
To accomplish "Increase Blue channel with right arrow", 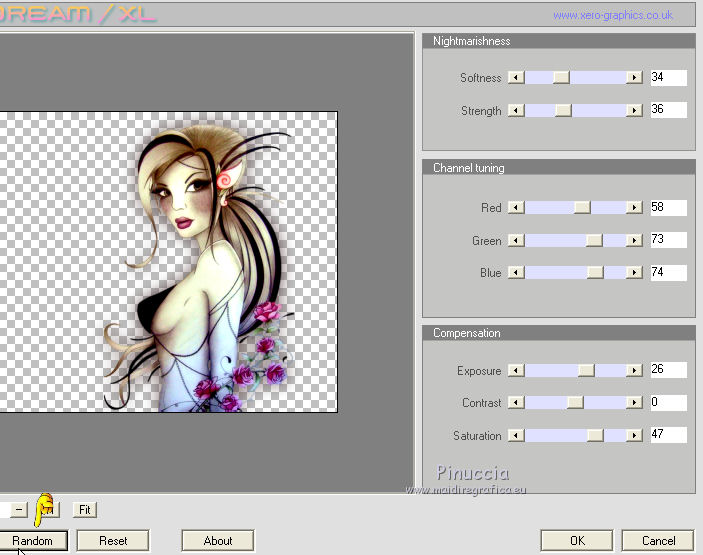I will pos(634,272).
